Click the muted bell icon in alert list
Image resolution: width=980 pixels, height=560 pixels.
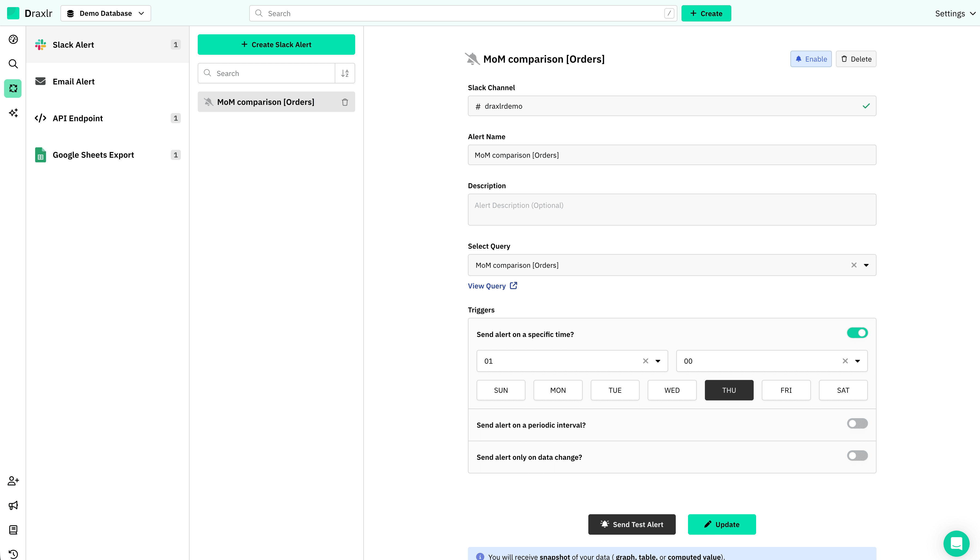[208, 102]
